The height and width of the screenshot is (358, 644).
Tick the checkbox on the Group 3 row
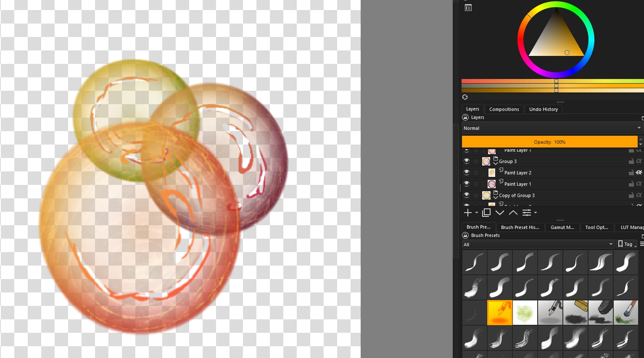click(x=476, y=161)
